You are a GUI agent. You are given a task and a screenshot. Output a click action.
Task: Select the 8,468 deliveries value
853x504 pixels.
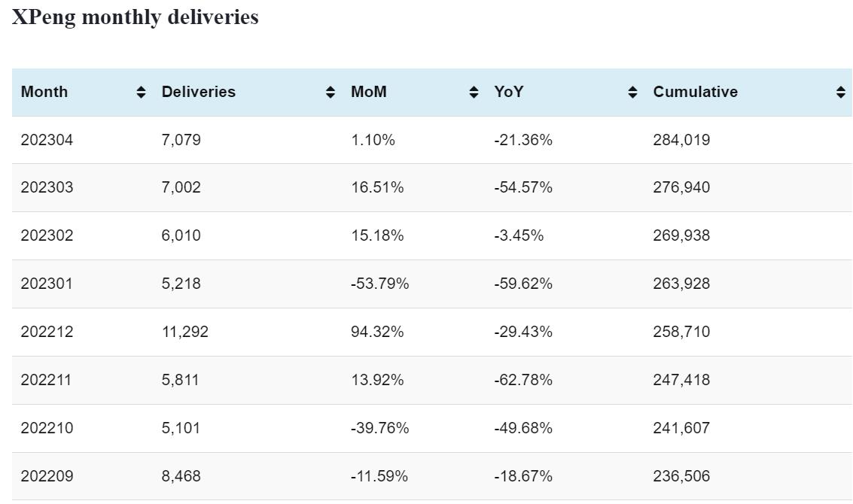click(x=181, y=476)
